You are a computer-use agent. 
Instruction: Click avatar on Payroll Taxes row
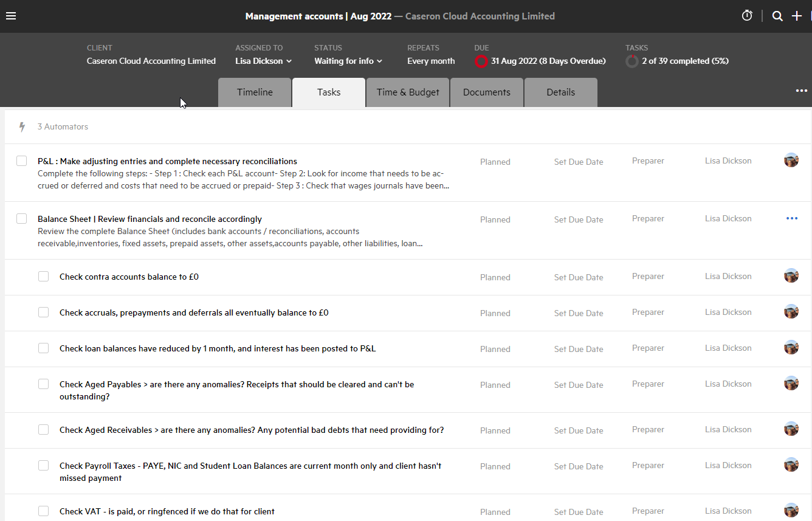[791, 465]
